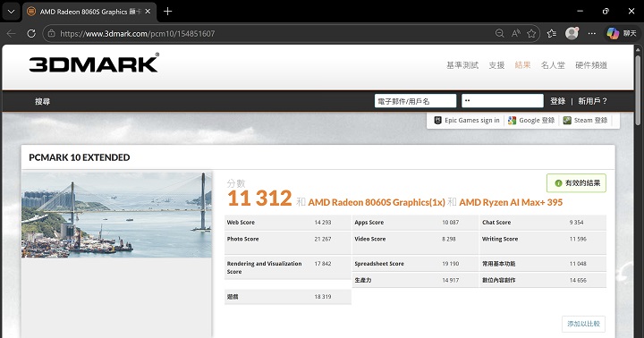
Task: Open 硬件頻道 menu item
Action: coord(591,65)
